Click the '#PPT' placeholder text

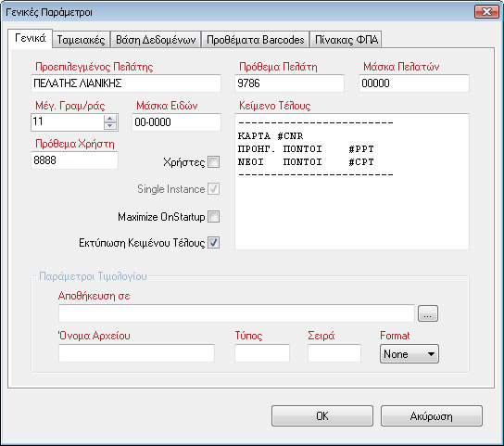click(x=361, y=149)
